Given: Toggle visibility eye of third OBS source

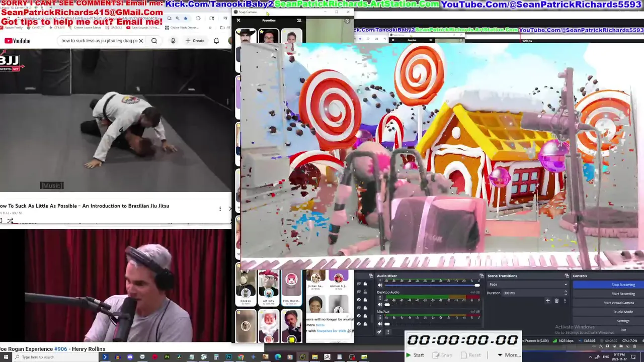Looking at the screenshot, I should pyautogui.click(x=359, y=300).
